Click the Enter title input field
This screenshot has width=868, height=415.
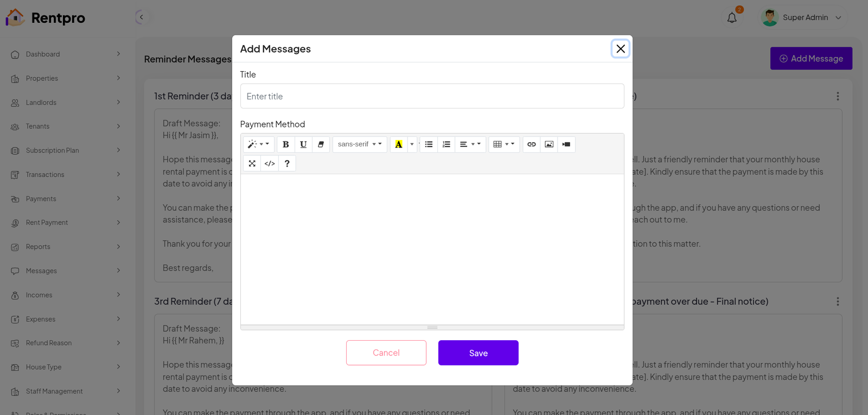[432, 96]
